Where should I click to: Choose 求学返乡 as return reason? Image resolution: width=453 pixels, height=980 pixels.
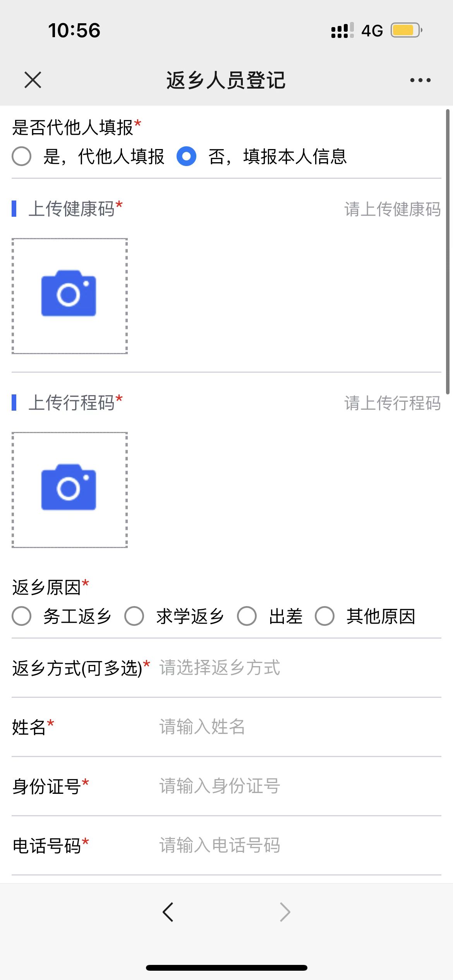tap(134, 616)
